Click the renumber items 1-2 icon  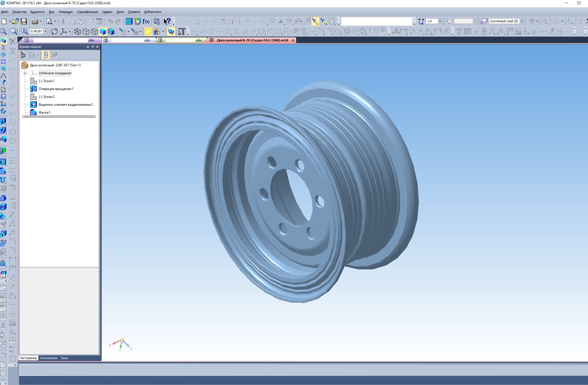pyautogui.click(x=157, y=21)
